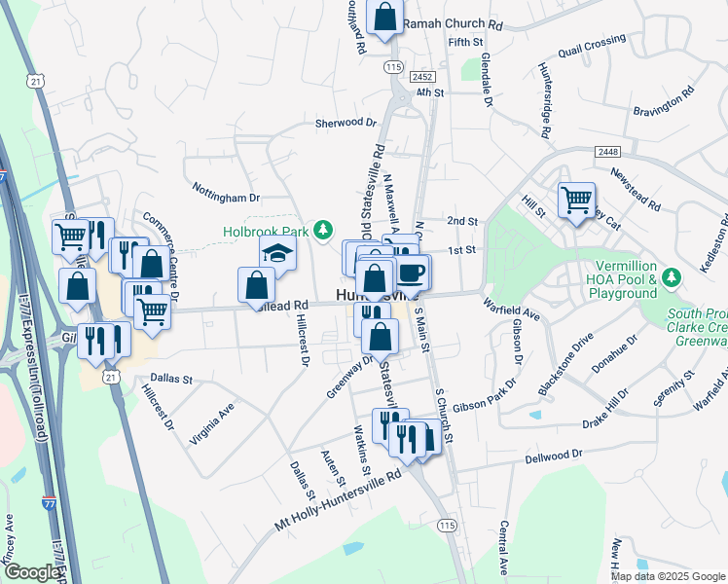
Task: Click the Gibson Park Dr label
Action: [x=485, y=395]
